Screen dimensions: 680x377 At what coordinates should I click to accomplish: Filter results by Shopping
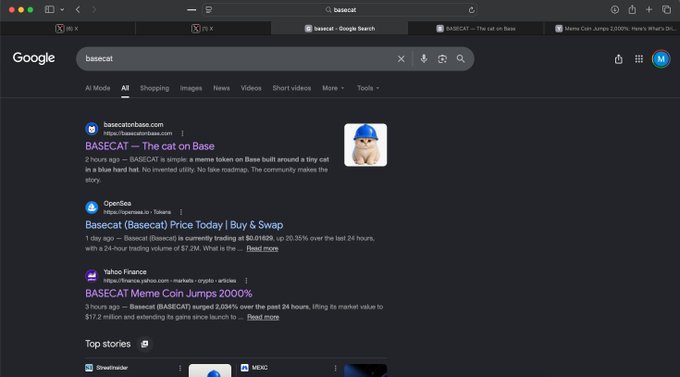pos(154,88)
